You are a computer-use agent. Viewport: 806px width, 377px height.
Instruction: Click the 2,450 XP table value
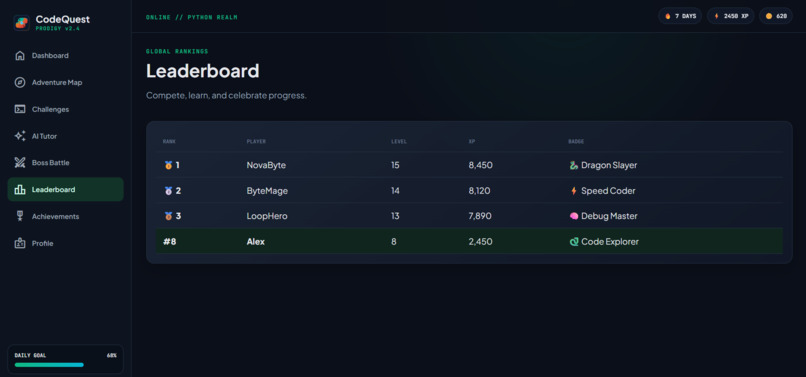click(481, 242)
